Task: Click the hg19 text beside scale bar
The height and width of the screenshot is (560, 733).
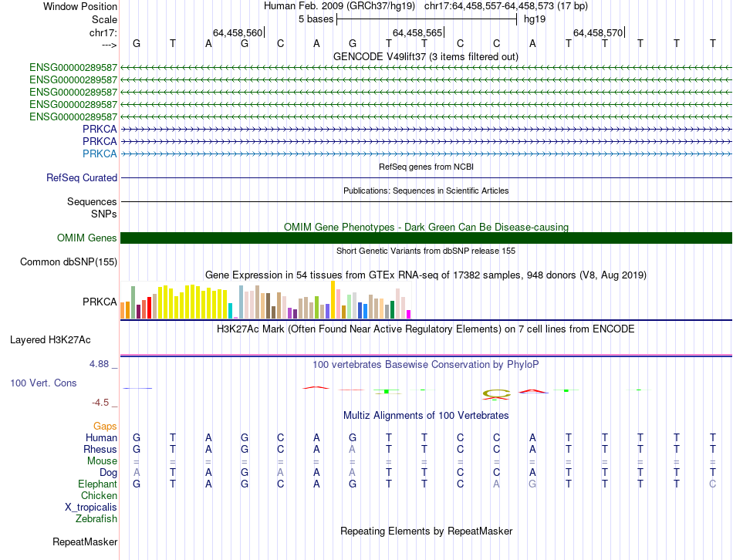Action: coord(535,19)
